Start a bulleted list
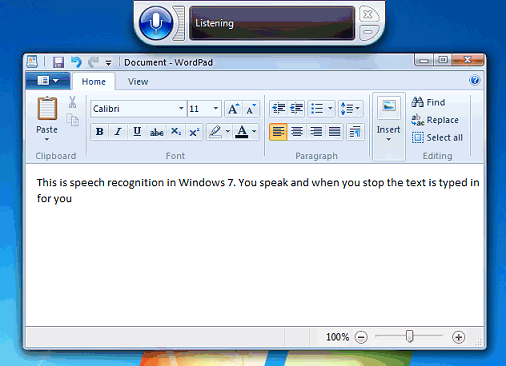 pyautogui.click(x=317, y=109)
